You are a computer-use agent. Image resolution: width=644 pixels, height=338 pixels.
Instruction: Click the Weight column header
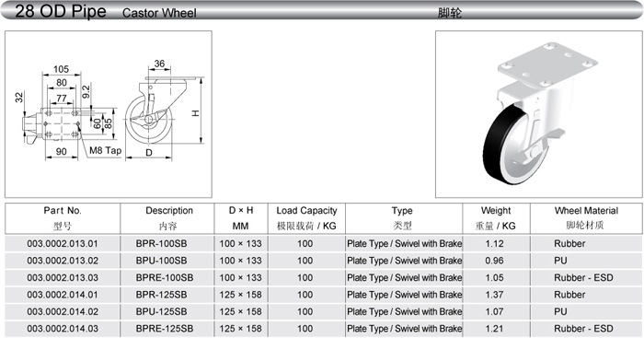496,218
